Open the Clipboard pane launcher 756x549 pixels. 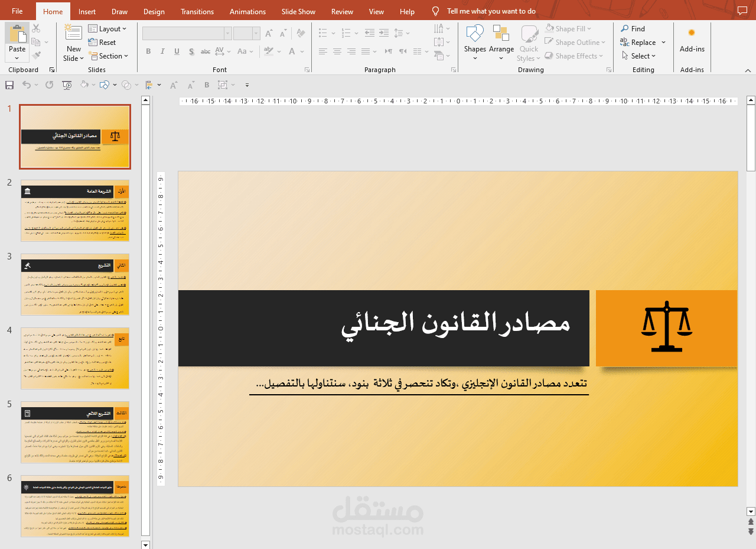51,70
